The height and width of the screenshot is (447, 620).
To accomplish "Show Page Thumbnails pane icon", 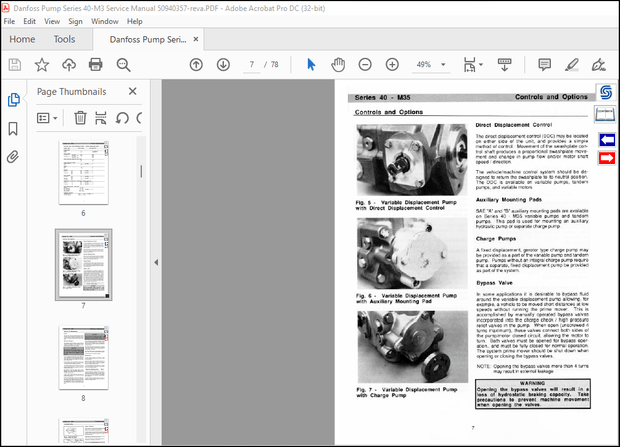I will (13, 100).
